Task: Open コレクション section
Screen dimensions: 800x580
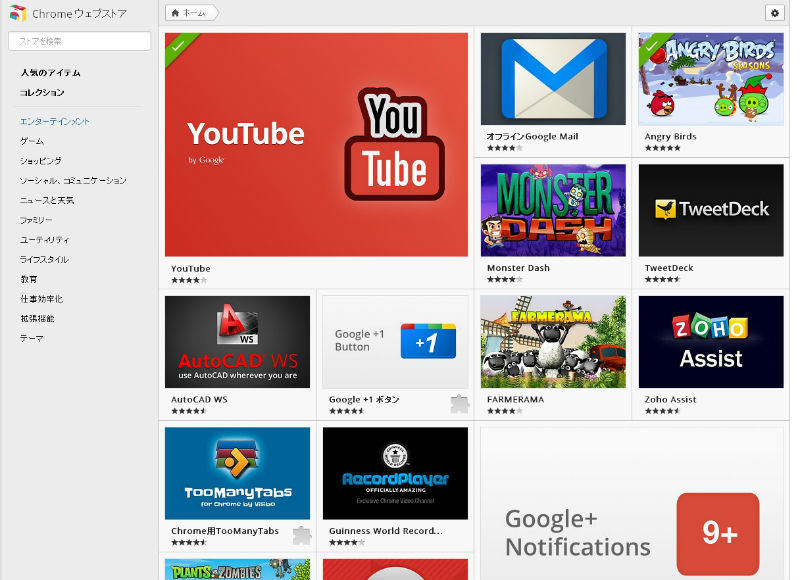Action: click(42, 92)
